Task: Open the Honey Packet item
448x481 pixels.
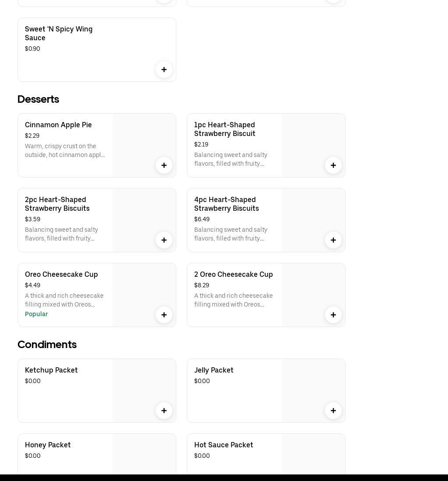Action: 48,445
